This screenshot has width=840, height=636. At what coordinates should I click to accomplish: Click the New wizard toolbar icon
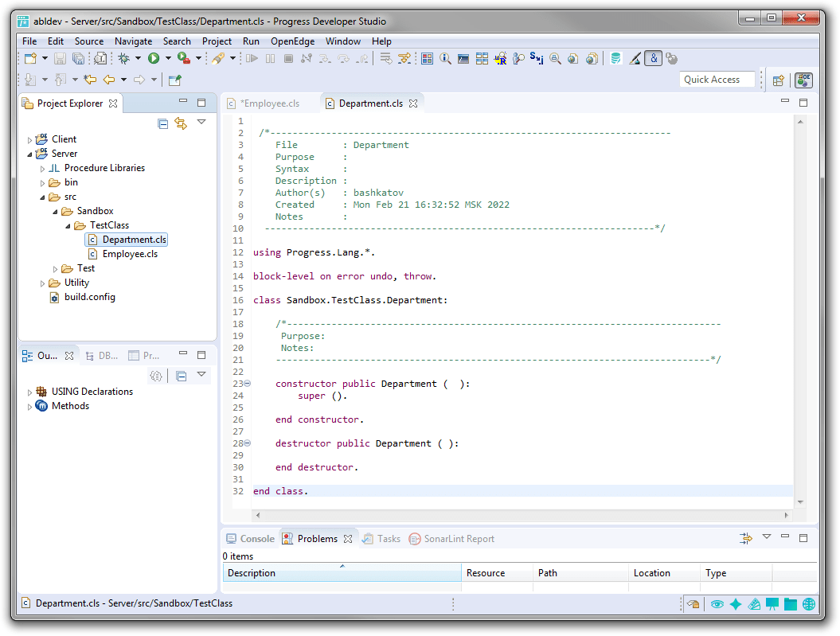click(x=30, y=58)
